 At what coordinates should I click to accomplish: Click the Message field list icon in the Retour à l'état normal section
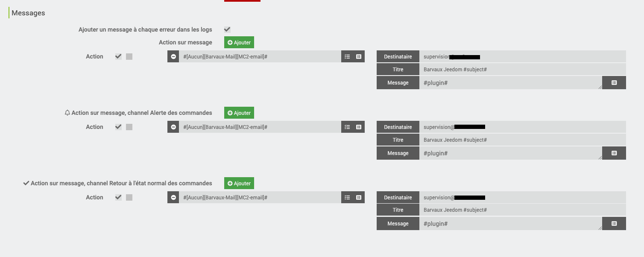[614, 224]
